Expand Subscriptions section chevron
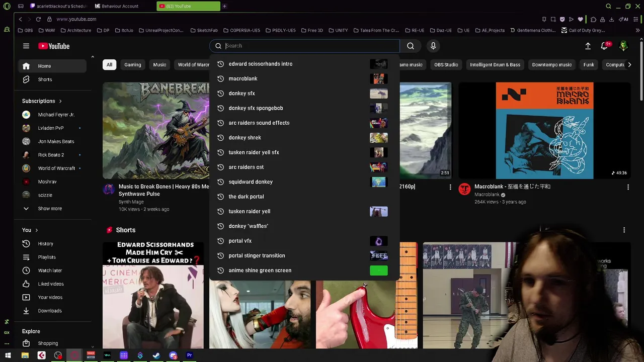Screen dimensions: 644x362 pos(60,101)
